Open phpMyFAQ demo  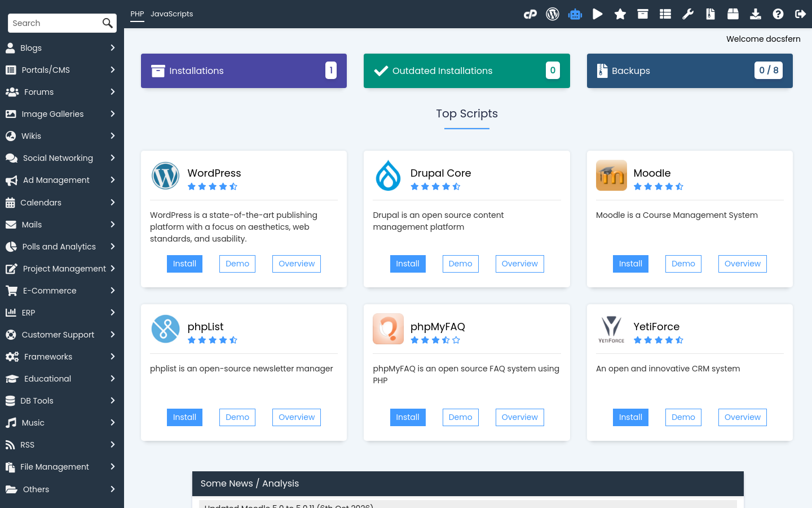[x=460, y=417]
